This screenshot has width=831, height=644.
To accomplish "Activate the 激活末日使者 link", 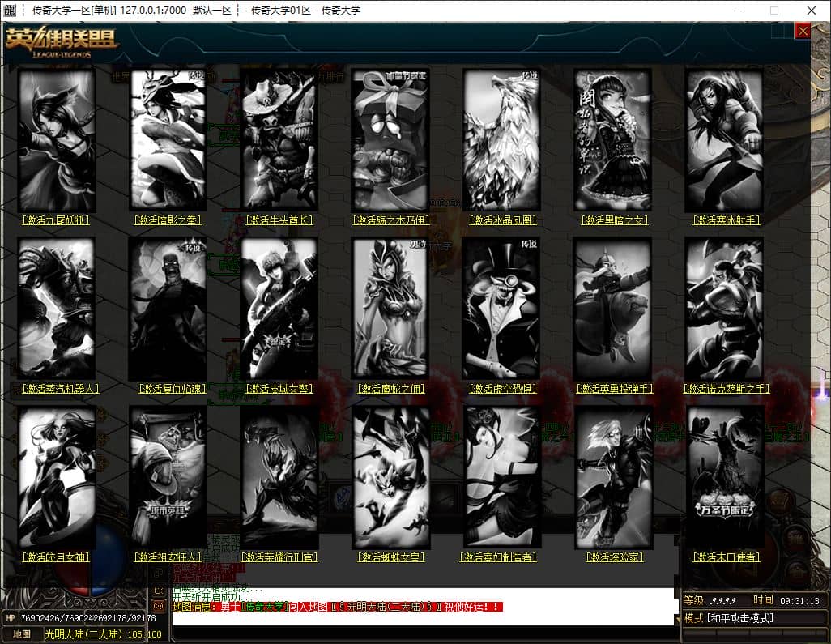I will click(726, 557).
